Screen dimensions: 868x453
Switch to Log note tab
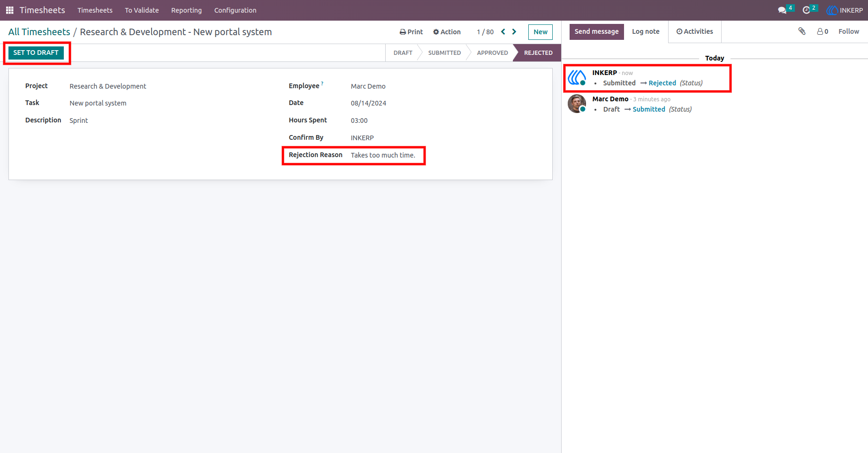click(646, 31)
